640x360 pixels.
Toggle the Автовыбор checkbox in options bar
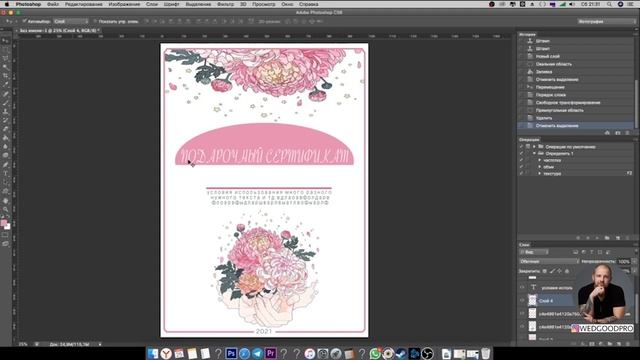tap(24, 21)
